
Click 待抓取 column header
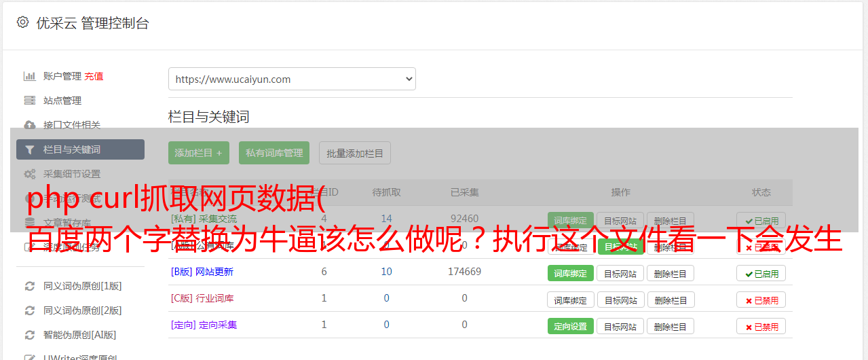(387, 192)
